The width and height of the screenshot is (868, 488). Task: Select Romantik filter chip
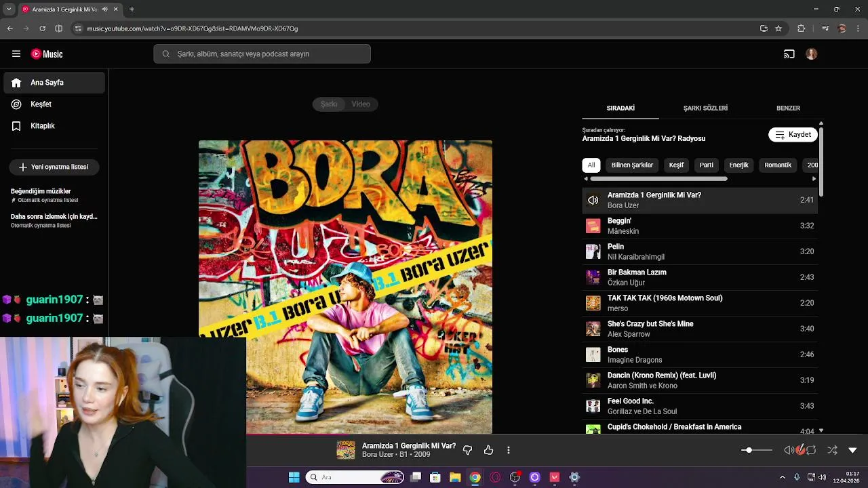click(x=778, y=165)
